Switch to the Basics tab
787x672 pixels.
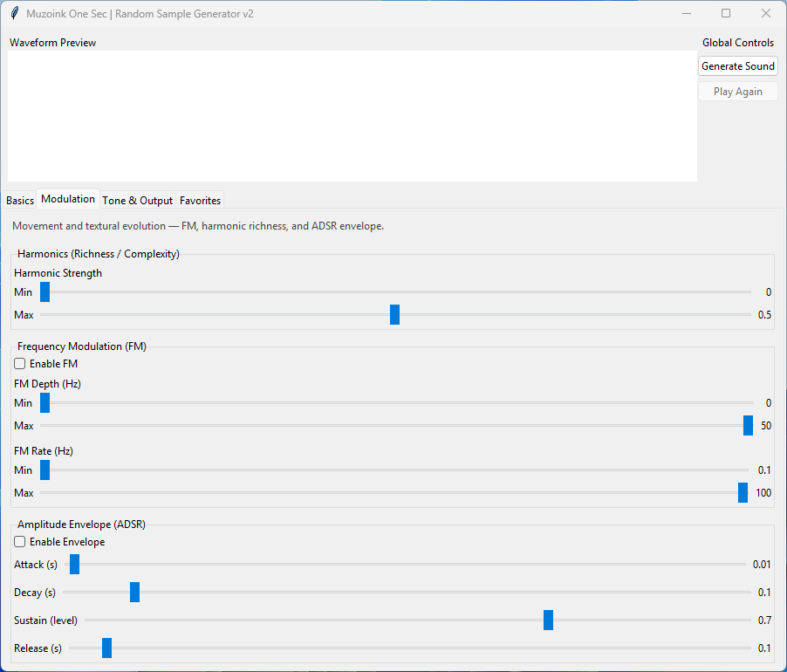(20, 201)
